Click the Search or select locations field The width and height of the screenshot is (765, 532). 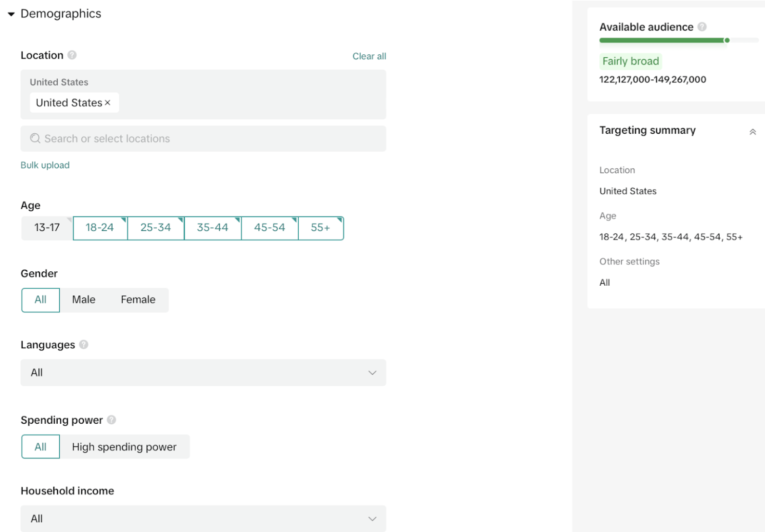click(x=203, y=139)
